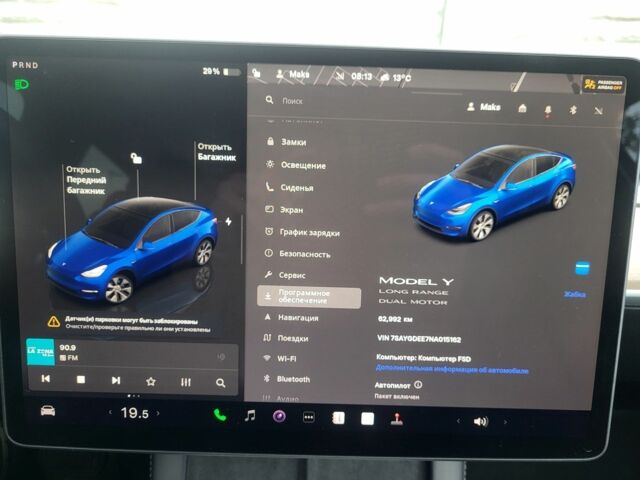Screen dimensions: 640x480
Task: Tap the notification bell icon
Action: (x=548, y=108)
